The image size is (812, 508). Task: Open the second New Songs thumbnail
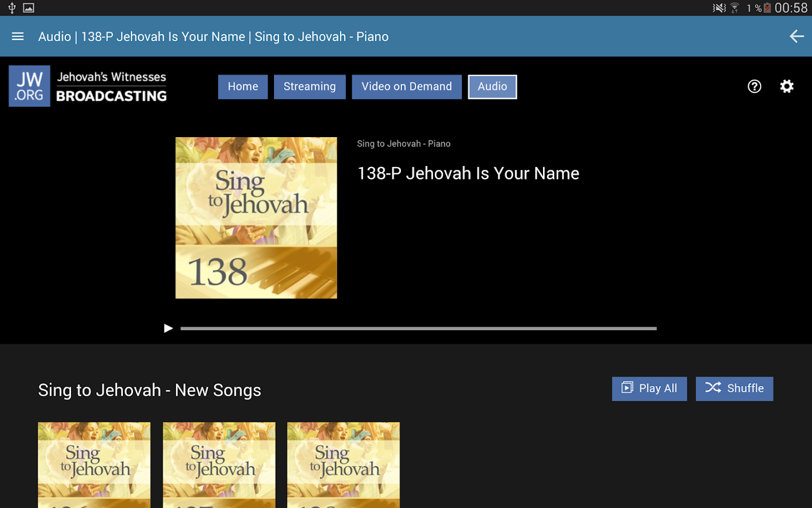(219, 465)
